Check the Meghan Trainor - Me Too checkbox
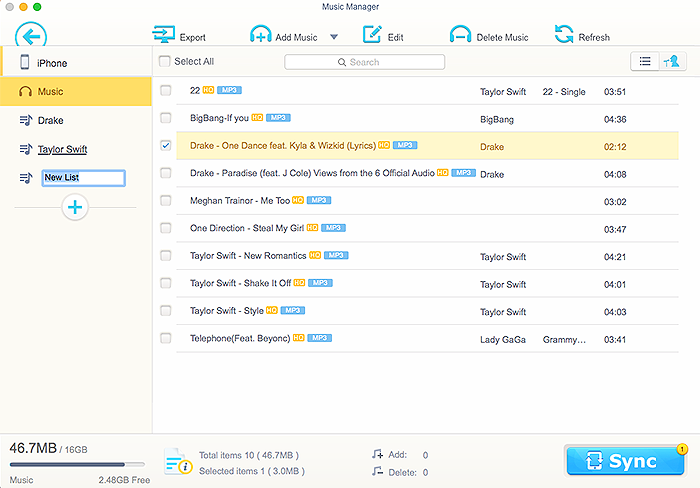This screenshot has height=488, width=700. [x=166, y=200]
